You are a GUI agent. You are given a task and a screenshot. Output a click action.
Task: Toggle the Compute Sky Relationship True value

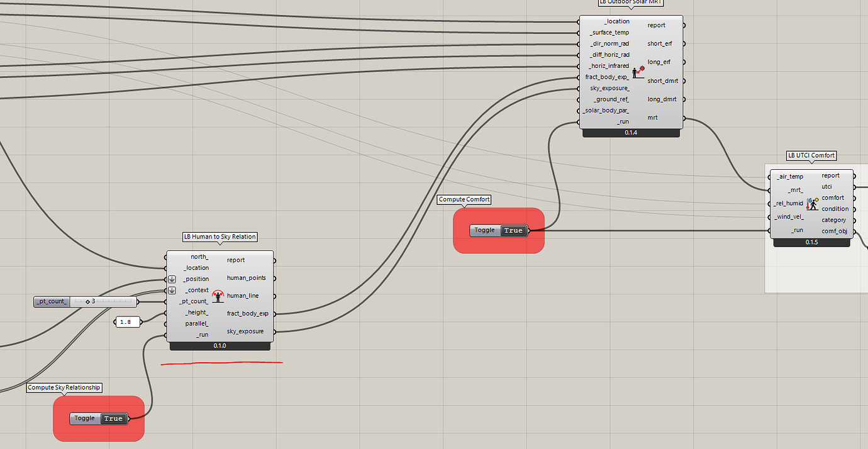(x=113, y=418)
